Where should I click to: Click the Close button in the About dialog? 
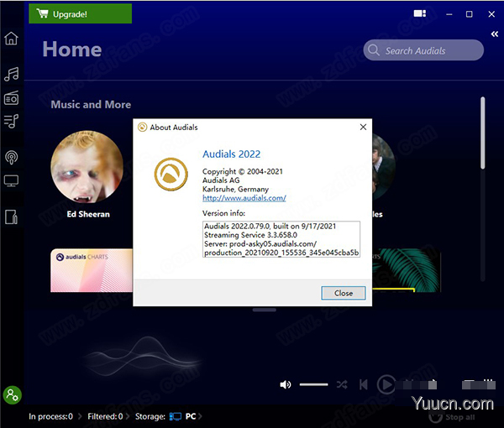[344, 293]
